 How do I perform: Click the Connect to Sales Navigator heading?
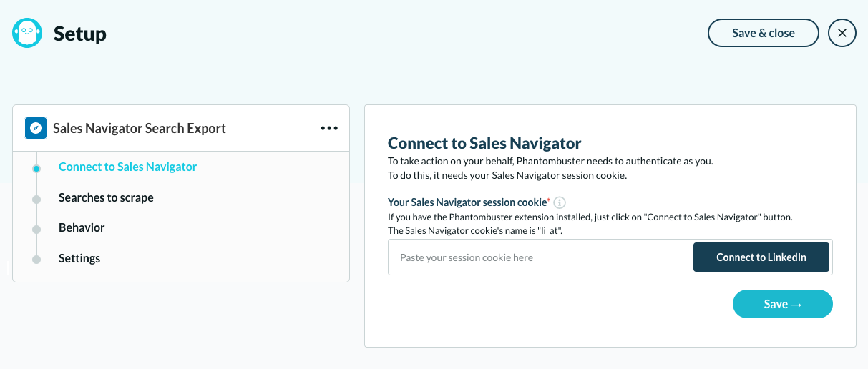pyautogui.click(x=484, y=143)
